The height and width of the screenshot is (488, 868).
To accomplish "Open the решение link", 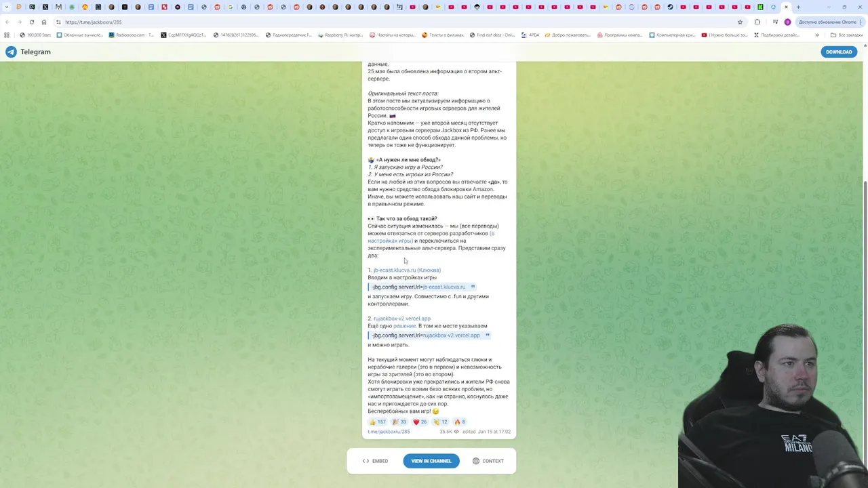I will [x=404, y=326].
